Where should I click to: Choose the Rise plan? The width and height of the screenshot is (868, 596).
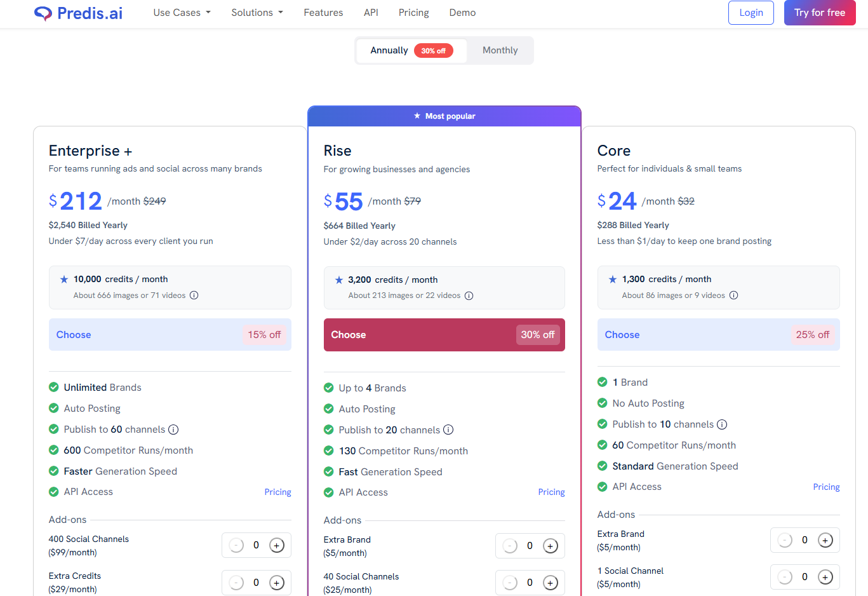click(x=444, y=335)
